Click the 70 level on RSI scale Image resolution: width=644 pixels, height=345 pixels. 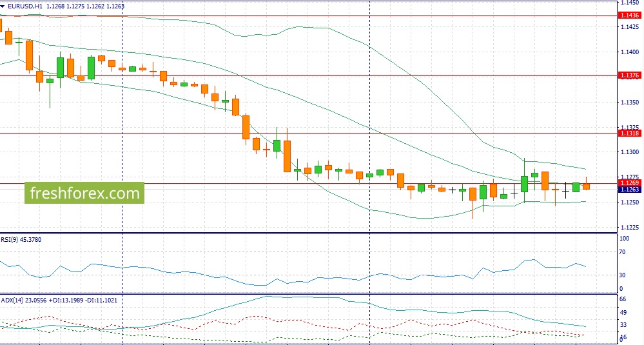click(x=623, y=251)
